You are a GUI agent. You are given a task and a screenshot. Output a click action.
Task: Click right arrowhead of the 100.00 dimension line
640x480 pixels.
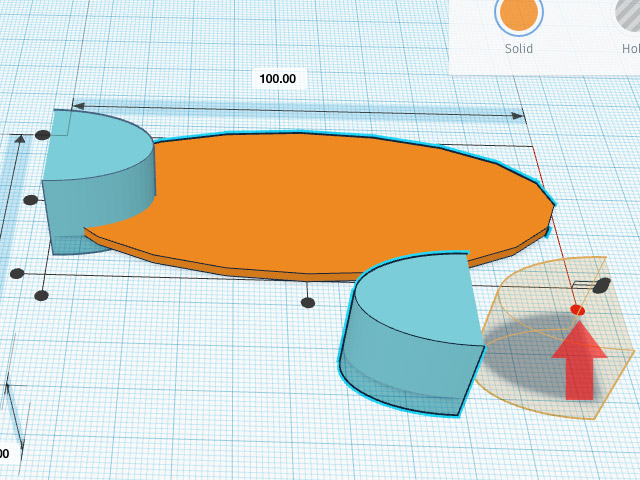[517, 116]
